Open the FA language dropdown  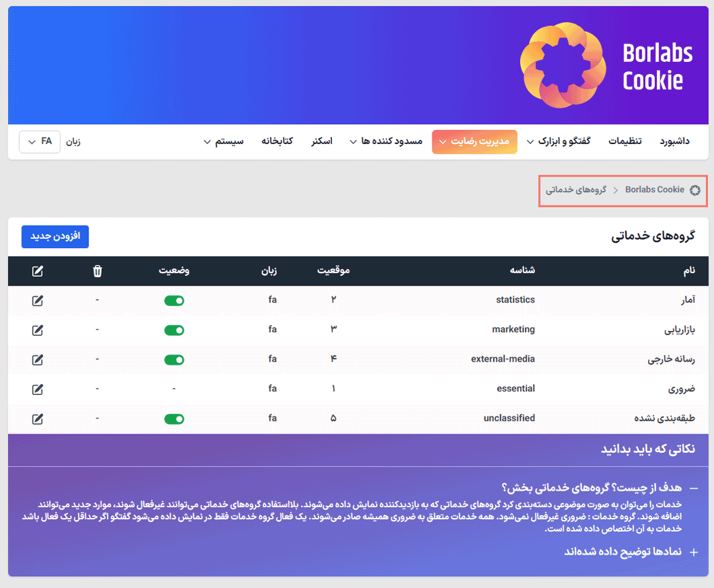[39, 142]
